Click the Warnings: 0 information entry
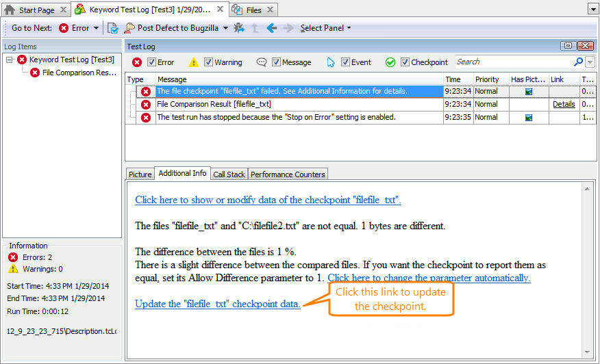Screen dimensions: 600x364 (35, 269)
